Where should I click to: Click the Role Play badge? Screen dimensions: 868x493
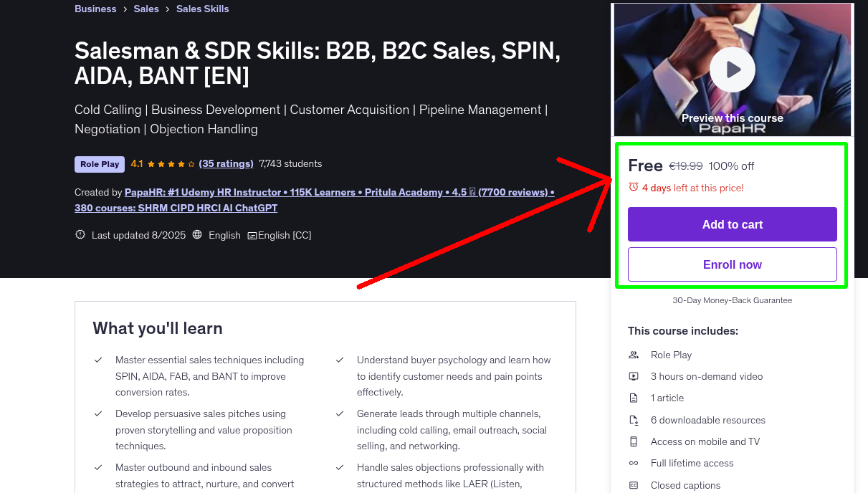pyautogui.click(x=100, y=164)
